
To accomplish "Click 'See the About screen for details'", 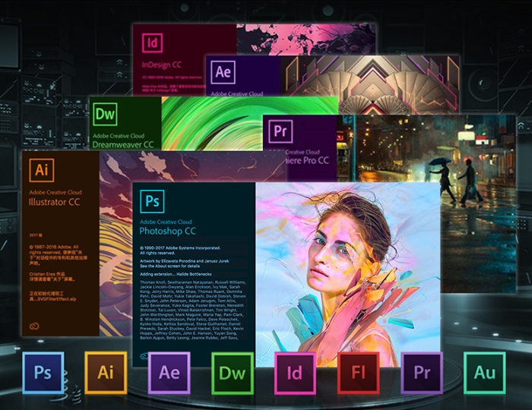I will [170, 266].
